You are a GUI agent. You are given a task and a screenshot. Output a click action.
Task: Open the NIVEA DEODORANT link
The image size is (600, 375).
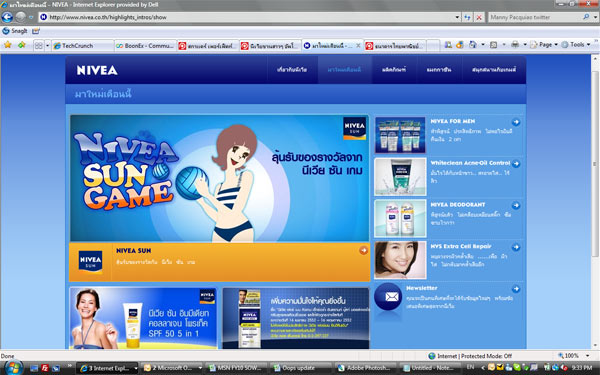(458, 205)
